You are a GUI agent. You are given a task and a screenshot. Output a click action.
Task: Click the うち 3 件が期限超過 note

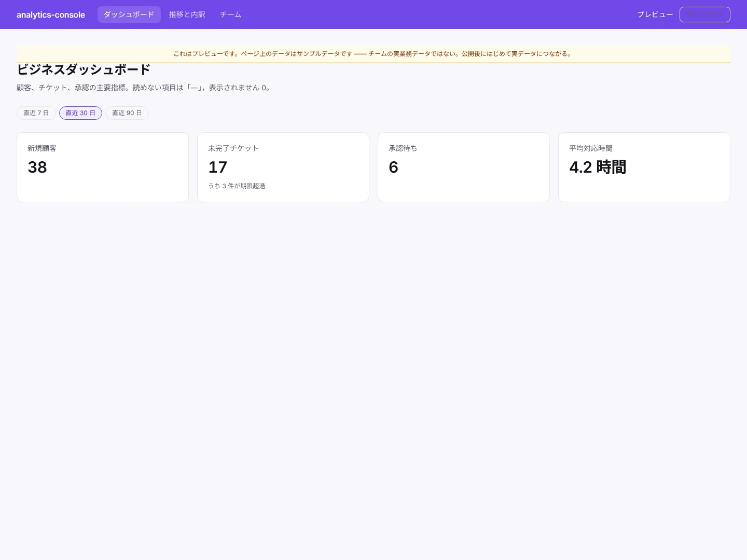(237, 186)
